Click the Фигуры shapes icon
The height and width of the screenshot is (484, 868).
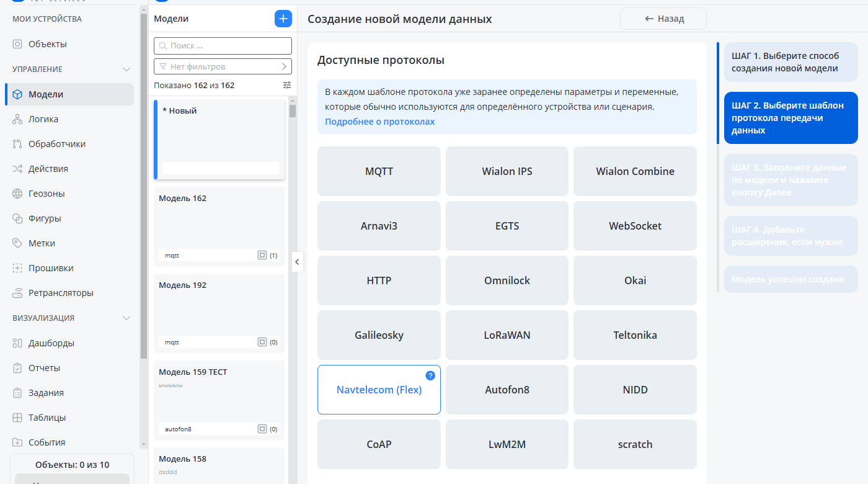tap(17, 218)
